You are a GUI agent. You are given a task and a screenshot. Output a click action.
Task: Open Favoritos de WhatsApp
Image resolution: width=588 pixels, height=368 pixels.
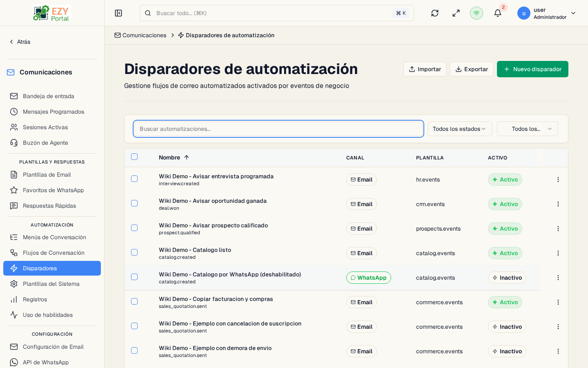[x=52, y=190]
